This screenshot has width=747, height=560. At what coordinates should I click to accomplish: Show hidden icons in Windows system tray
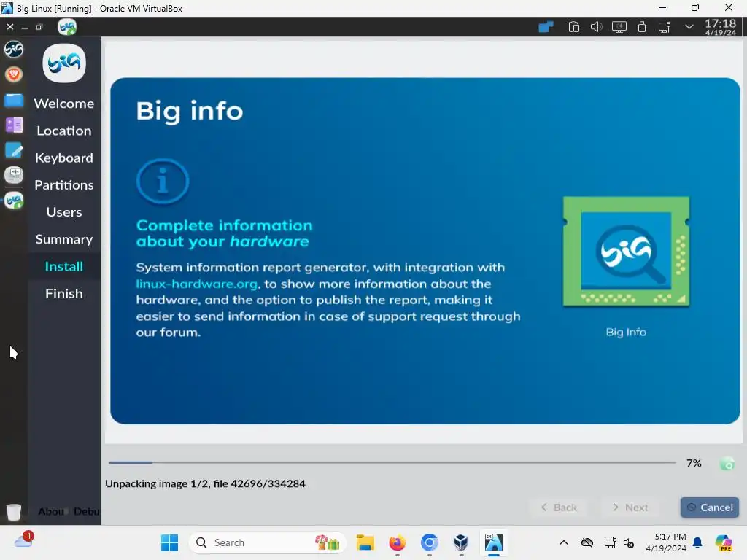click(564, 542)
